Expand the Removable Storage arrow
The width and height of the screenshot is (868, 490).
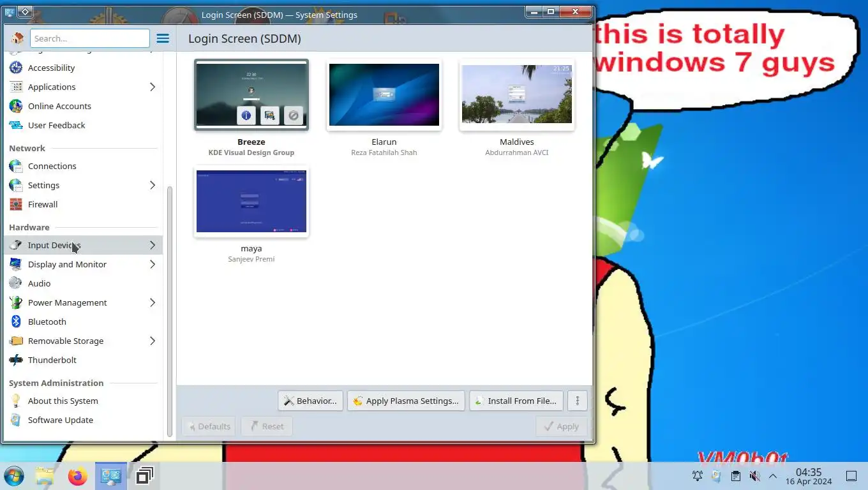pyautogui.click(x=153, y=341)
